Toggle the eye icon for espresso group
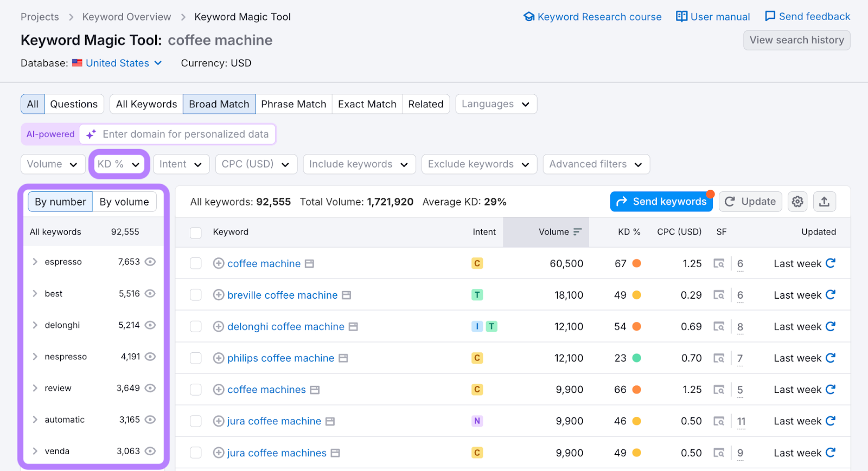The height and width of the screenshot is (471, 868). coord(150,262)
